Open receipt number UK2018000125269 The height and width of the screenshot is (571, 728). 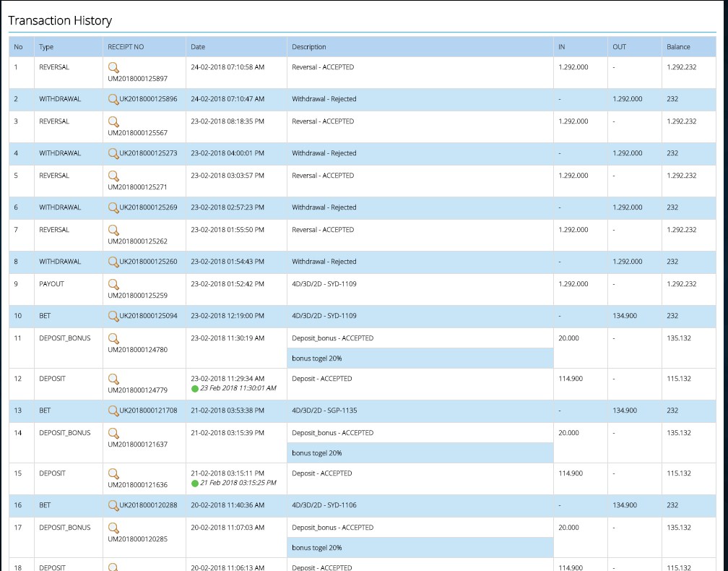coord(148,207)
